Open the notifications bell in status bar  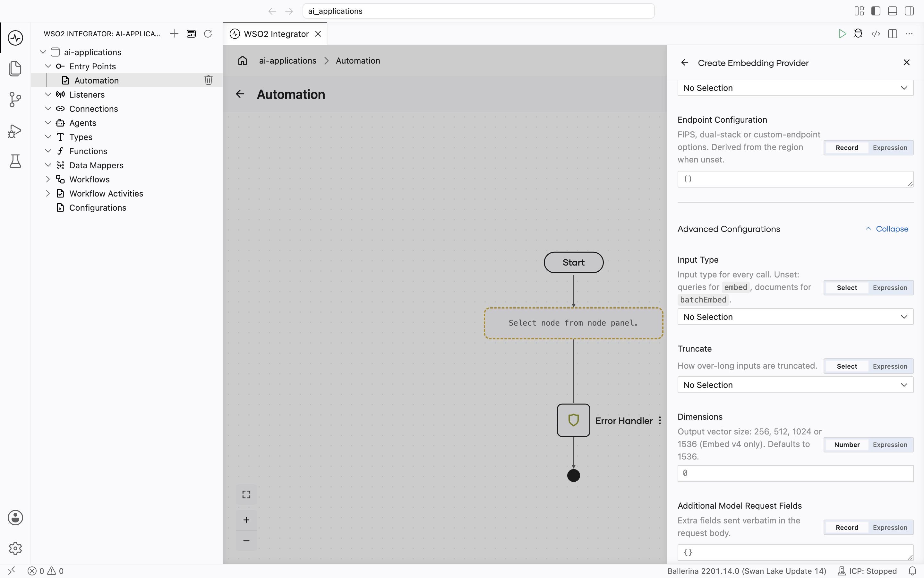click(912, 571)
